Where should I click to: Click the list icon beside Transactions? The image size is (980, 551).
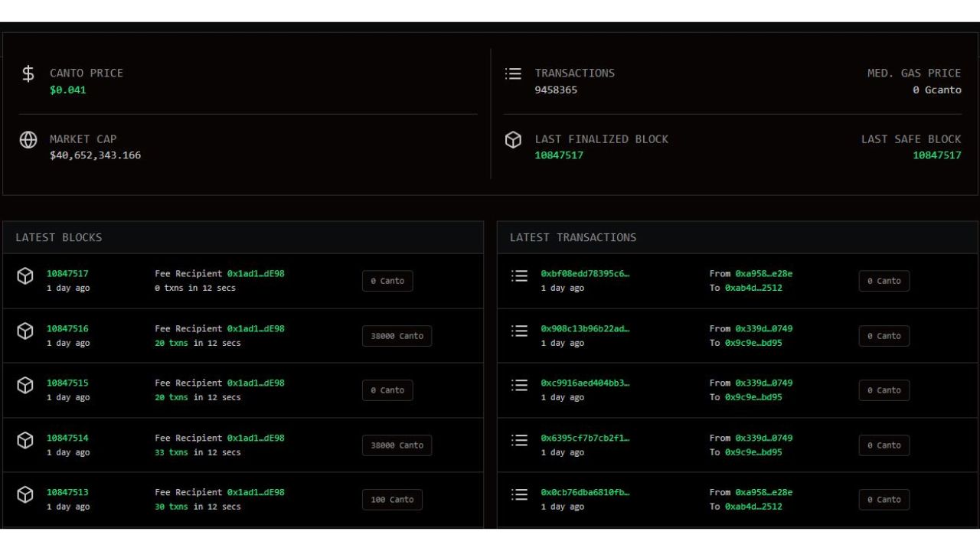click(513, 73)
